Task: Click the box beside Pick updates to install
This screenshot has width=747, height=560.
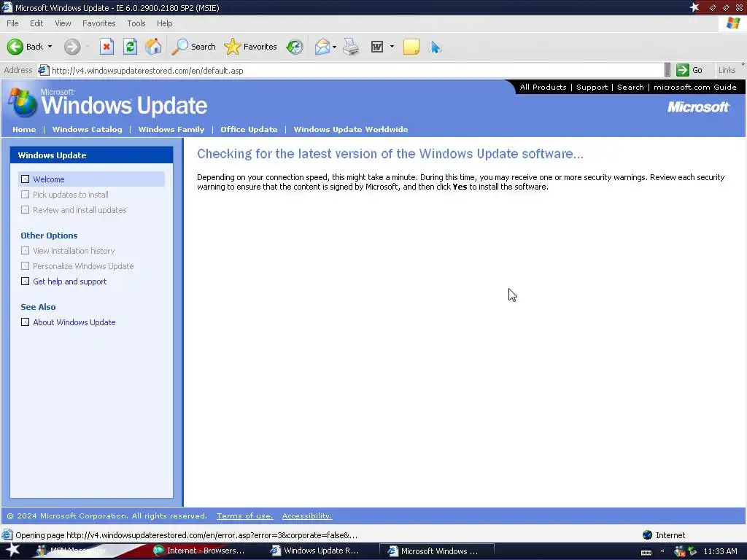Action: [26, 194]
